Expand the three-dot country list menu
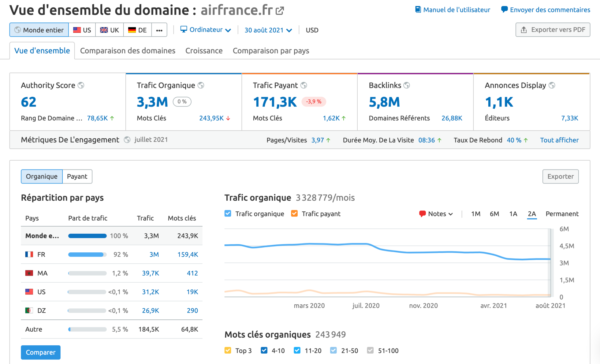Image resolution: width=600 pixels, height=364 pixels. [x=159, y=30]
